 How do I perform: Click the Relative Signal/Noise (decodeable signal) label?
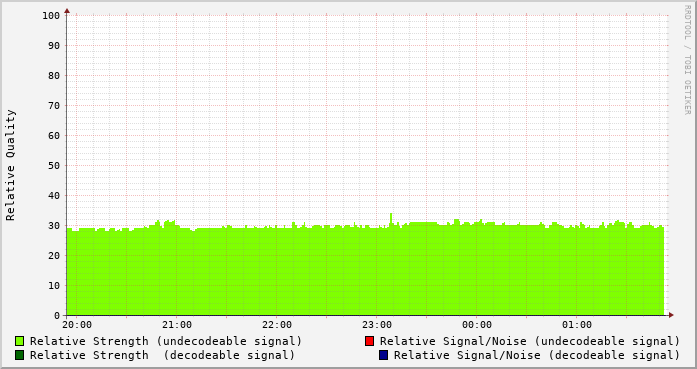click(537, 356)
